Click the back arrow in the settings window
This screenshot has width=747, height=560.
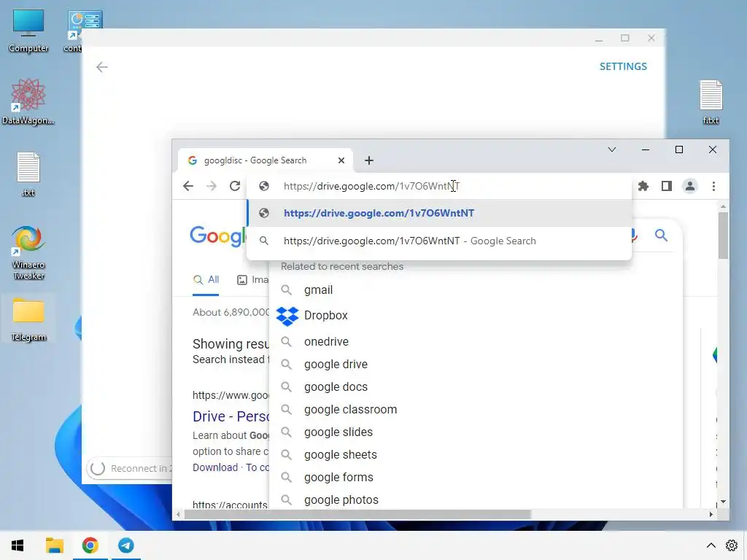click(x=102, y=67)
